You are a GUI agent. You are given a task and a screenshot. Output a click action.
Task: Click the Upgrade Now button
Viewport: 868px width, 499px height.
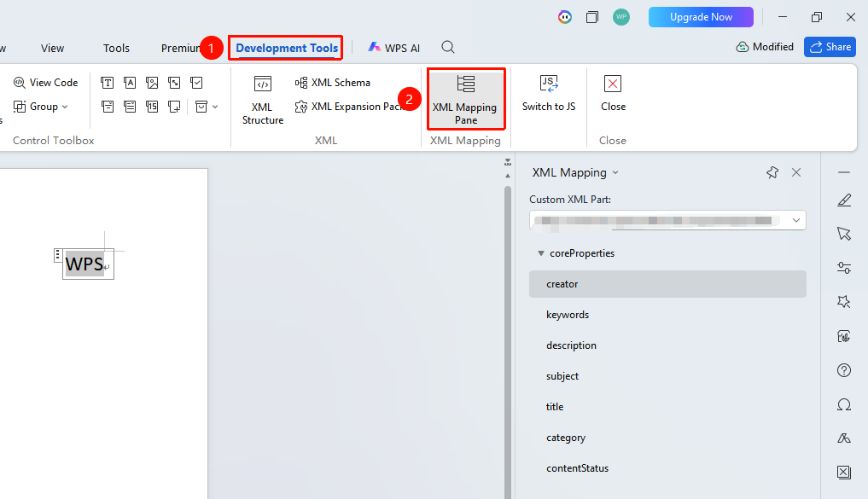[x=701, y=17]
